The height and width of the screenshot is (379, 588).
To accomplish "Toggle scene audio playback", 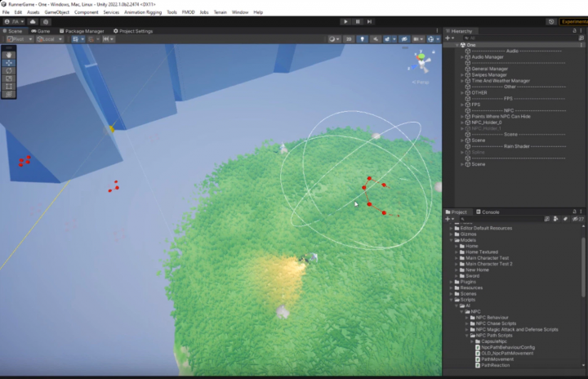I will [x=376, y=39].
